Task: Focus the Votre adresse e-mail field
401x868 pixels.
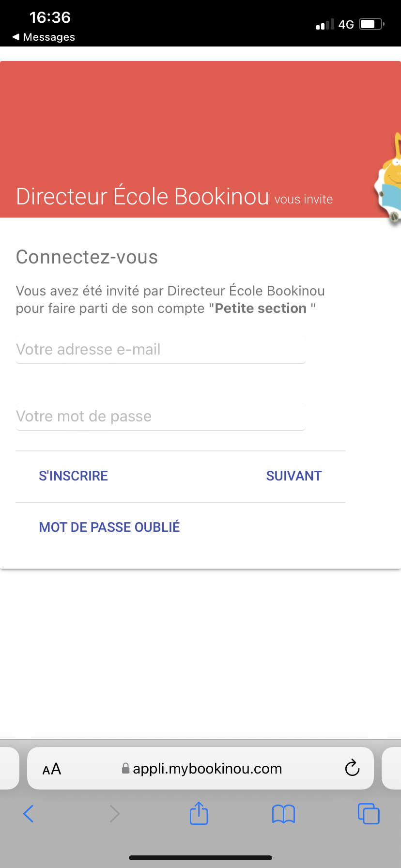Action: pyautogui.click(x=161, y=350)
